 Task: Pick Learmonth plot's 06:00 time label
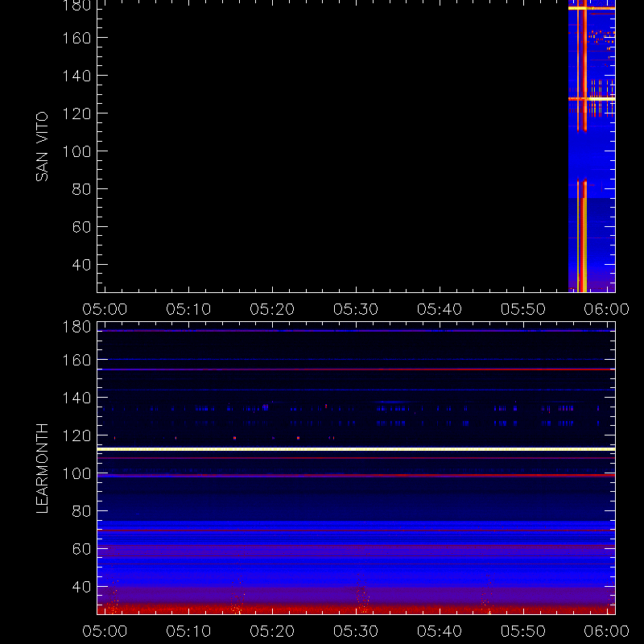[607, 631]
